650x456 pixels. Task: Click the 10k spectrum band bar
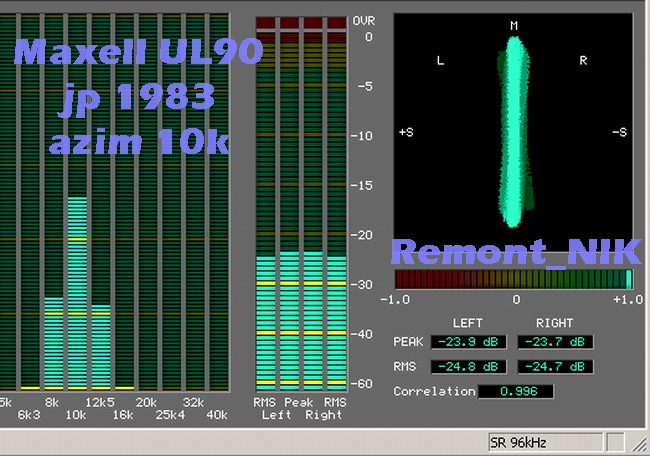pyautogui.click(x=77, y=292)
